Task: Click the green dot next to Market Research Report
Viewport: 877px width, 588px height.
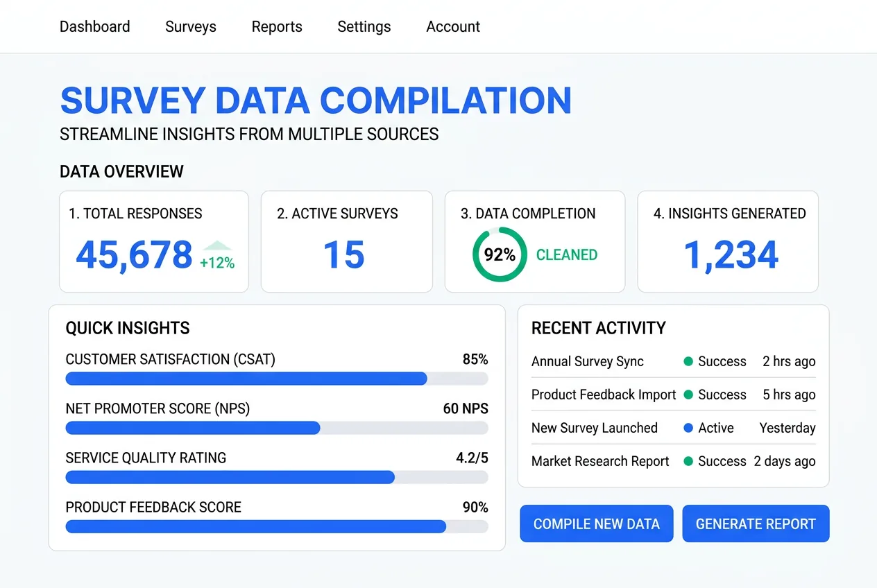Action: [x=688, y=461]
